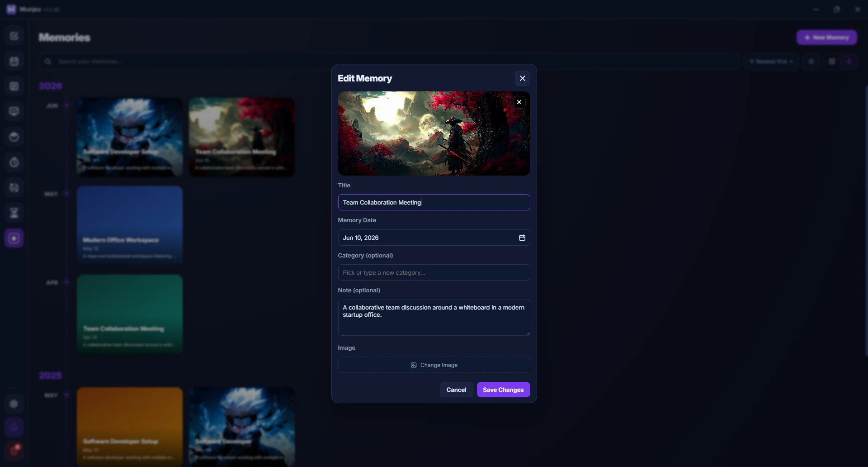Click the red notification icon in sidebar
The image size is (868, 467).
[x=14, y=450]
